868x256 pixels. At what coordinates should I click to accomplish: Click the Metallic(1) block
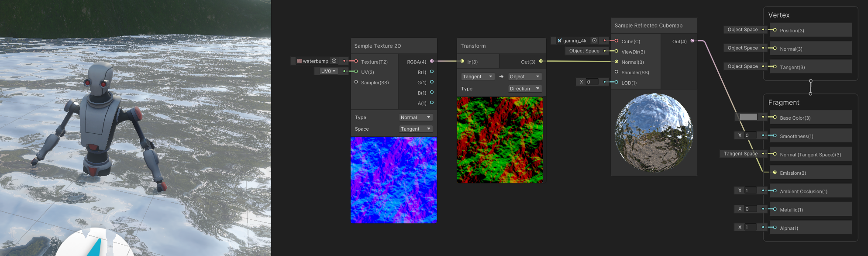[810, 209]
